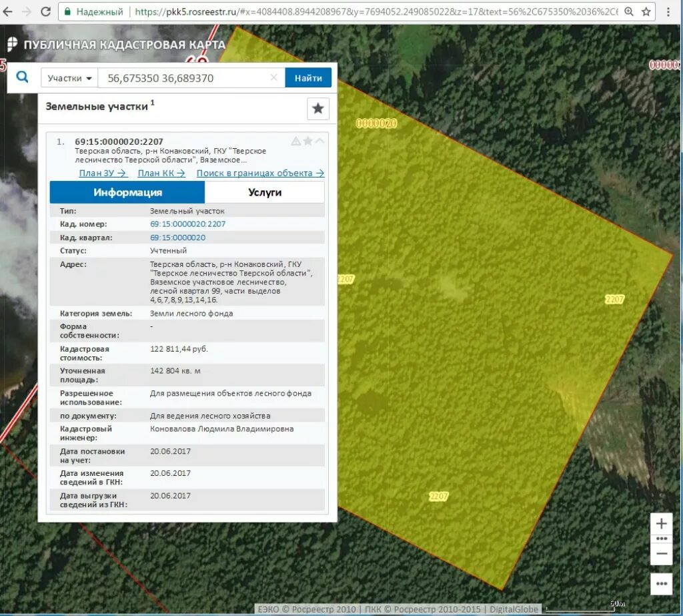This screenshot has height=616, width=683.
Task: Open cadastral number 69:15:0000020:2207 link
Action: [187, 224]
